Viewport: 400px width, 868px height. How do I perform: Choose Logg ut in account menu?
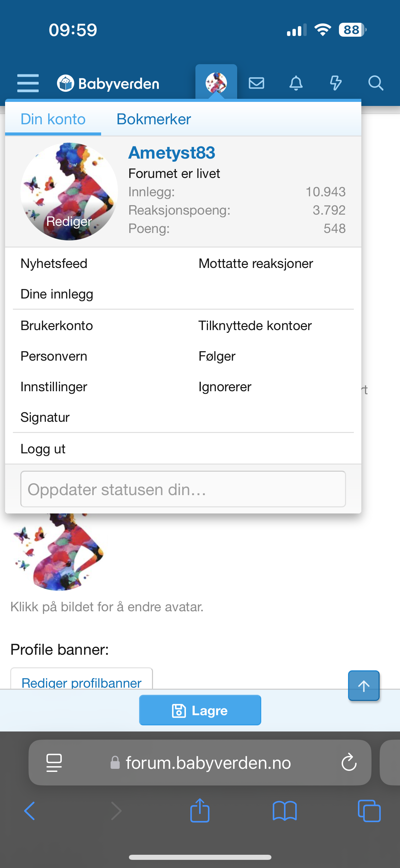43,449
